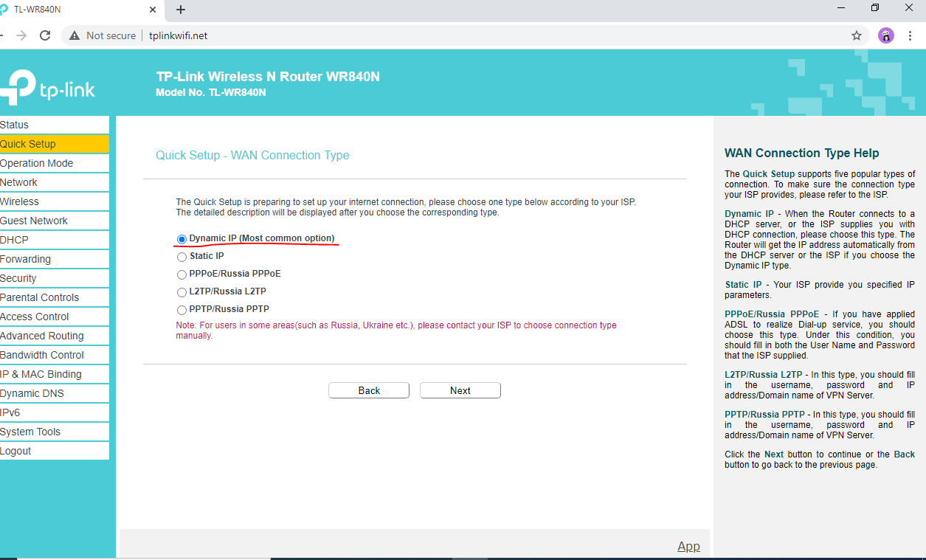Bookmark this page with the star icon

[857, 35]
